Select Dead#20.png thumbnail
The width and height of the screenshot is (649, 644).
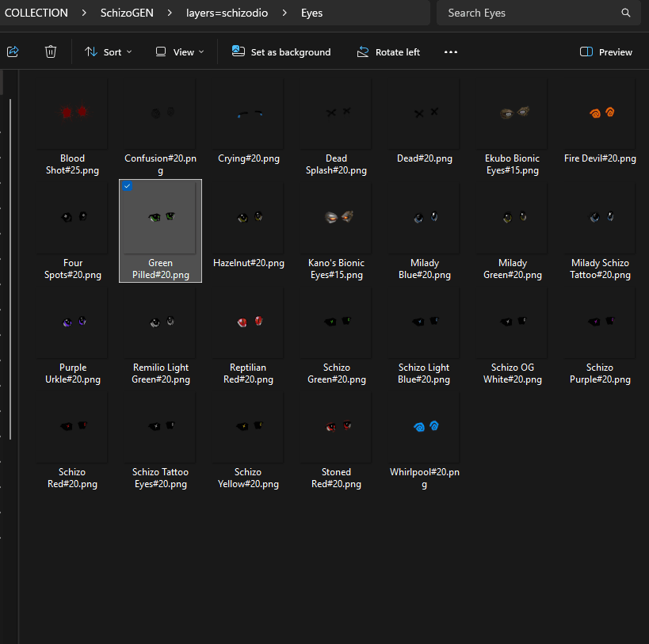[424, 113]
